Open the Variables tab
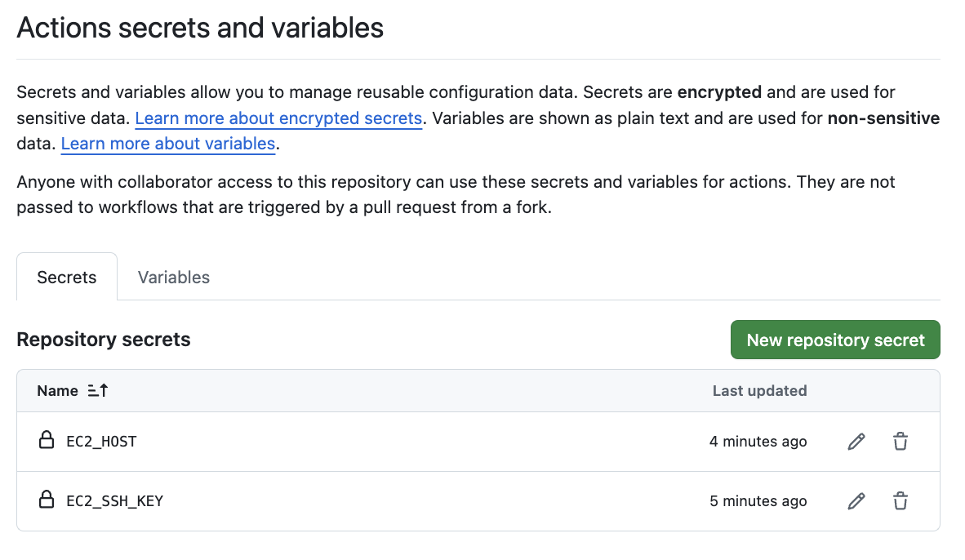 (174, 278)
